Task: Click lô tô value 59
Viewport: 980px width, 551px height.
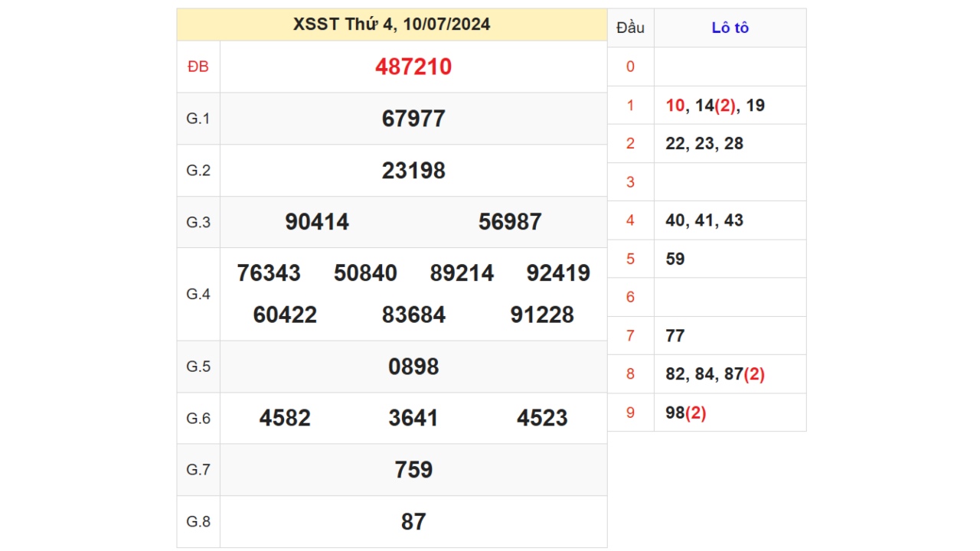Action: click(x=675, y=259)
